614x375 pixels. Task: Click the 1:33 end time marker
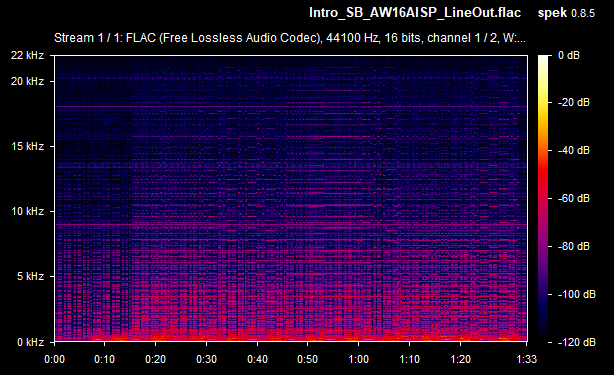pyautogui.click(x=527, y=359)
